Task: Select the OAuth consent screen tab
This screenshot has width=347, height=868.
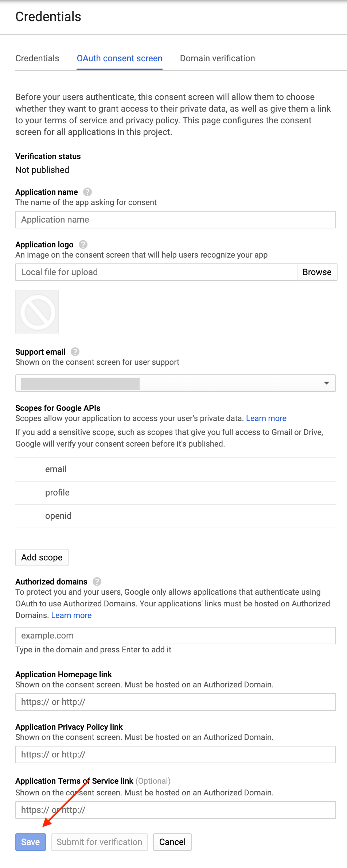Action: [120, 58]
